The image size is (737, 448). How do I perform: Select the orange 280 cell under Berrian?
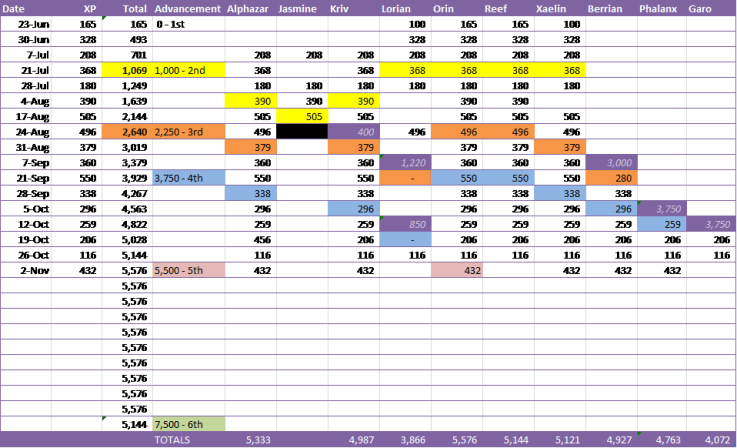click(610, 178)
